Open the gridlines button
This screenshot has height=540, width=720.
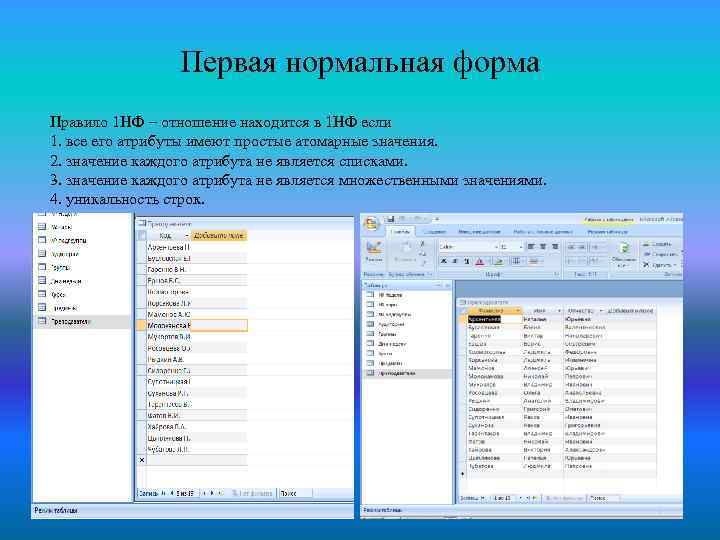click(517, 262)
